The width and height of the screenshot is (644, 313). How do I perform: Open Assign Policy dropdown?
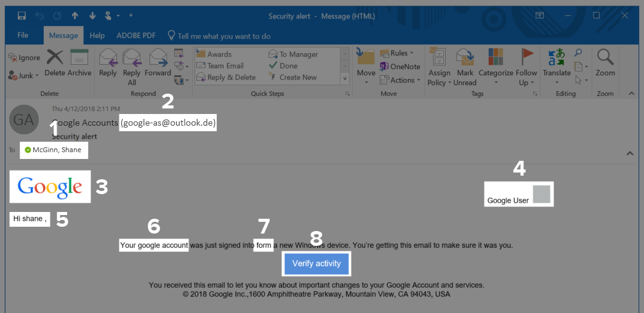(439, 67)
